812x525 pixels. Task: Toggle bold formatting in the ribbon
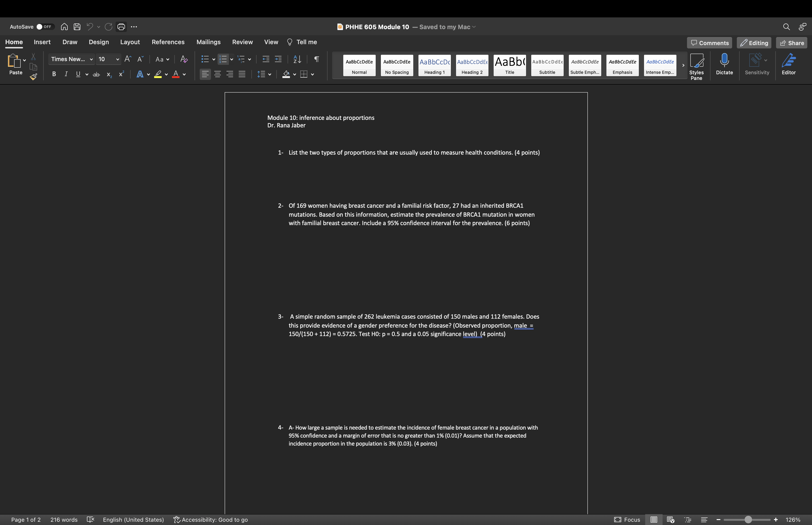pos(54,74)
